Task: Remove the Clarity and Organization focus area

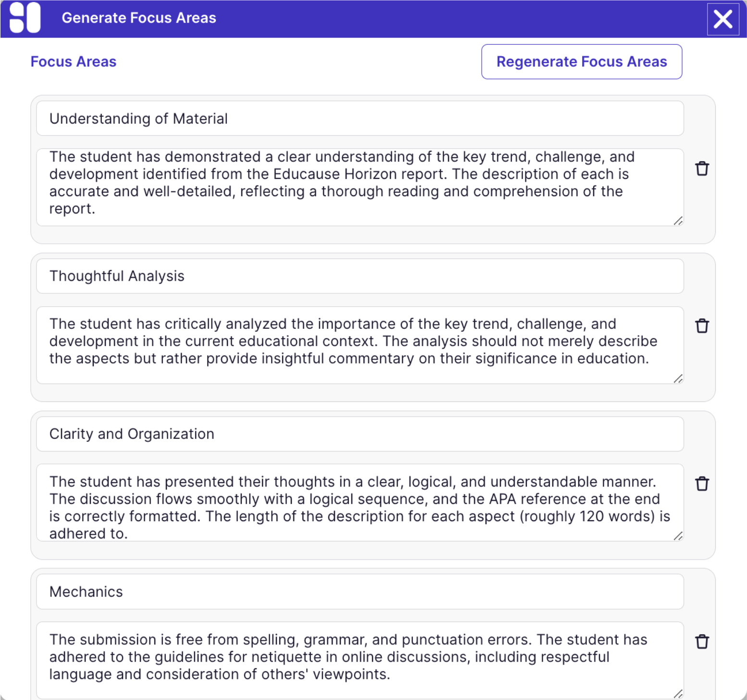Action: [702, 484]
